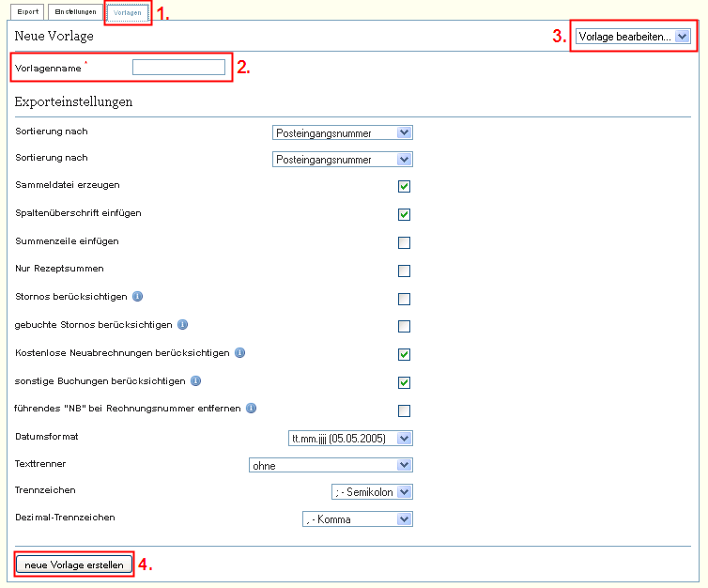The height and width of the screenshot is (588, 708).
Task: Expand second Sortierung nach dropdown
Action: click(x=343, y=160)
